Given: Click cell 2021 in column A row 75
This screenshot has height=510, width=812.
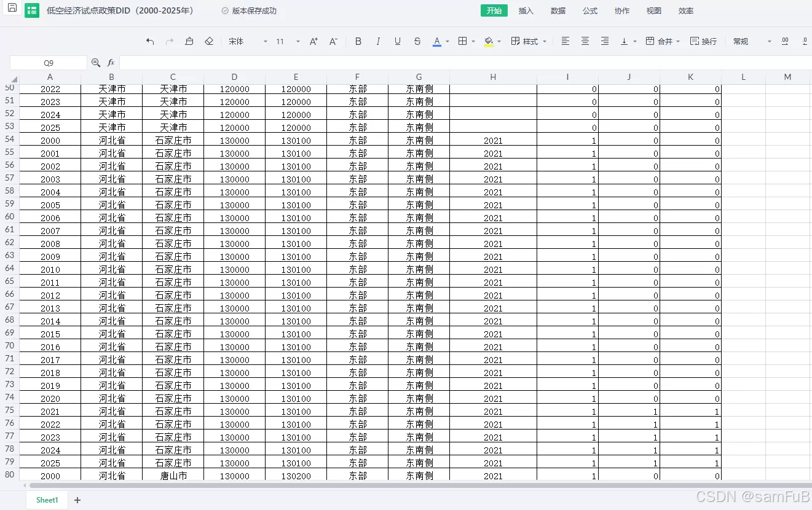Looking at the screenshot, I should pyautogui.click(x=50, y=411).
